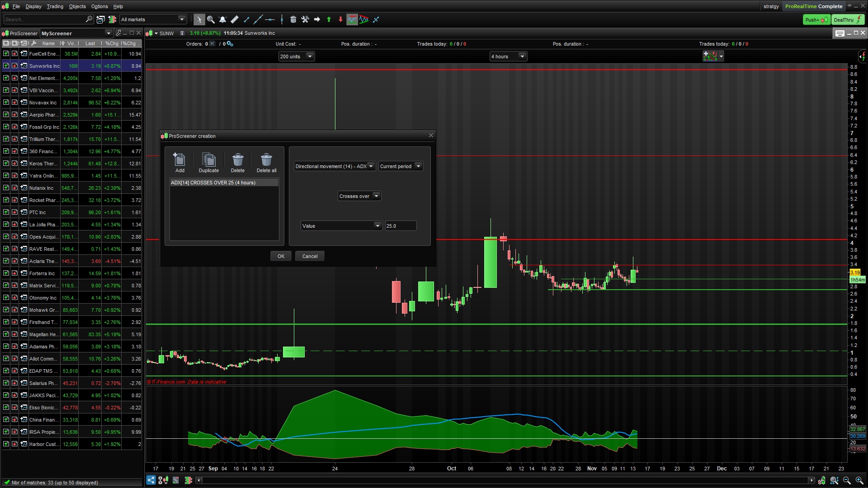Click OK in ProScreener creation
This screenshot has height=488, width=868.
coord(281,256)
